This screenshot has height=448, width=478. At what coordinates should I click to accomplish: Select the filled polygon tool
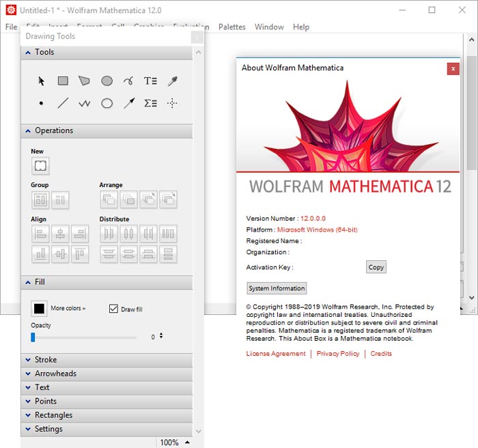coord(84,81)
